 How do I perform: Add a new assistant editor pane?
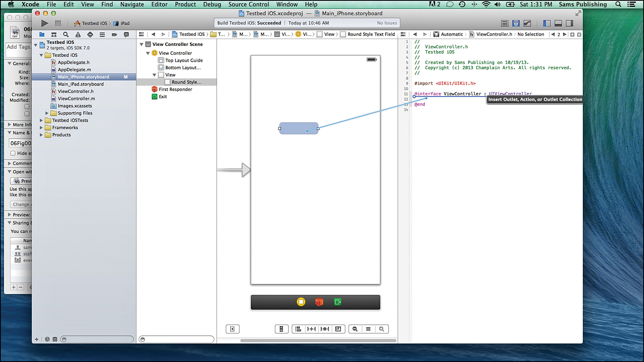click(572, 35)
